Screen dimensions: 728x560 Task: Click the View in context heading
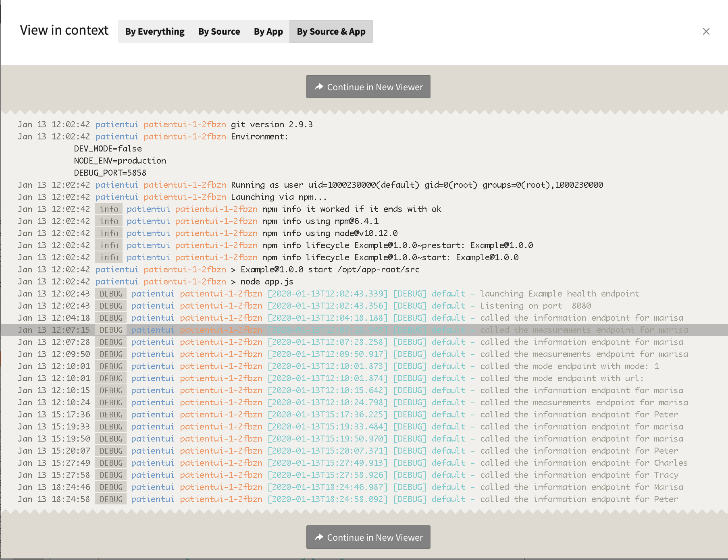(64, 30)
